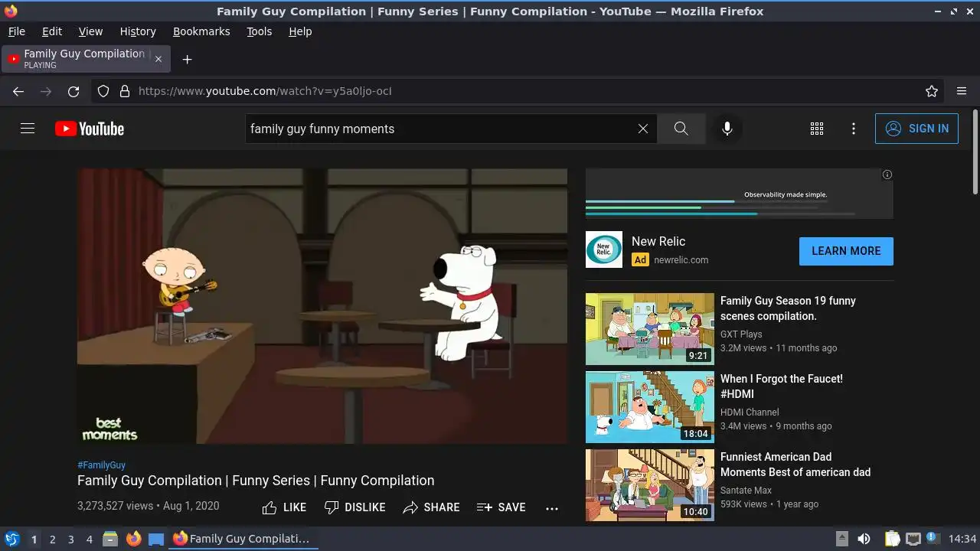Open Edit menu
This screenshot has width=980, height=551.
pos(52,31)
